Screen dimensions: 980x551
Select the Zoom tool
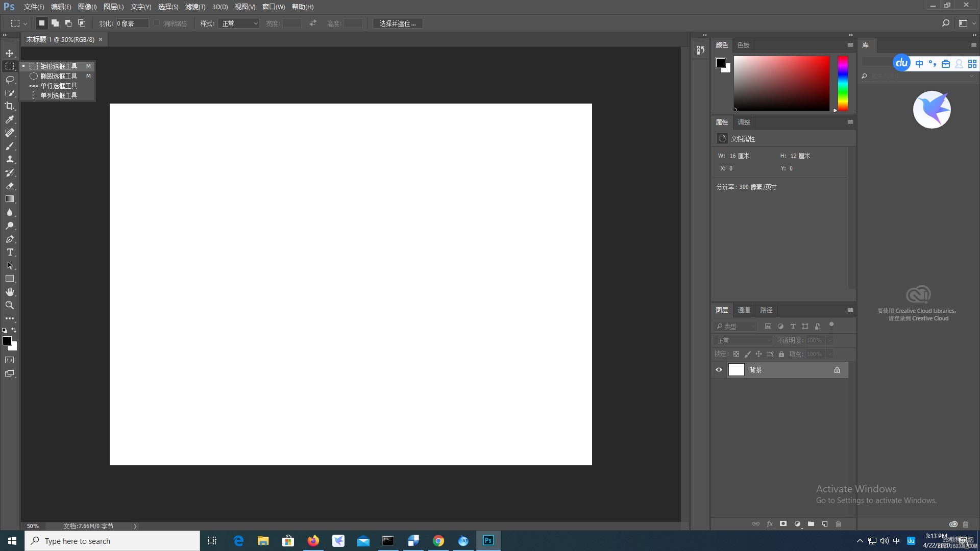[x=10, y=305]
